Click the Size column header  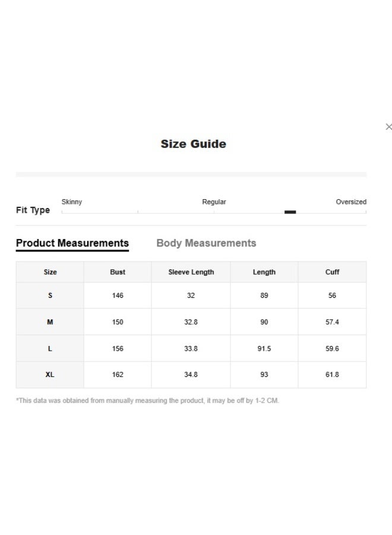(x=50, y=272)
